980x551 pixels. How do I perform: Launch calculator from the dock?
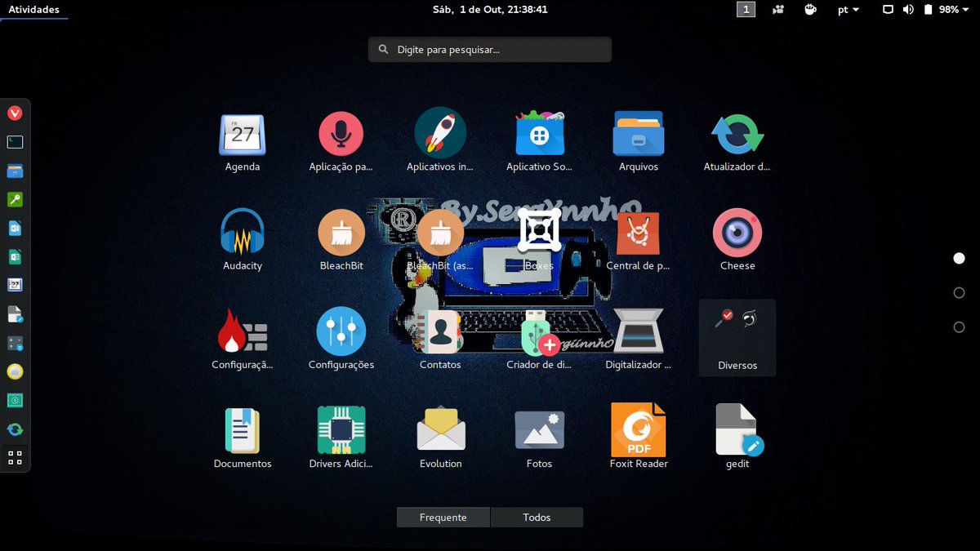tap(15, 344)
